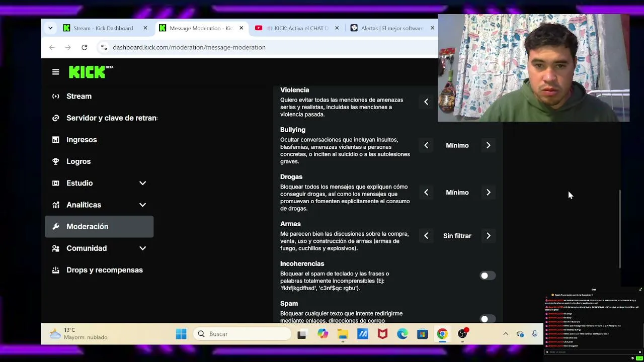The height and width of the screenshot is (362, 644).
Task: Open Microsoft Store from the taskbar
Action: [422, 334]
